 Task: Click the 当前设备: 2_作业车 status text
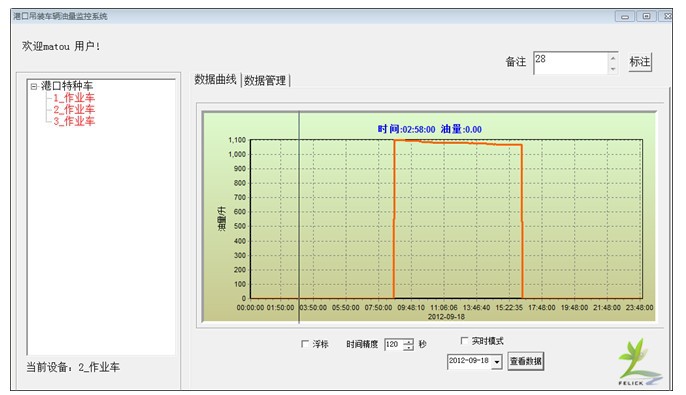pos(73,367)
